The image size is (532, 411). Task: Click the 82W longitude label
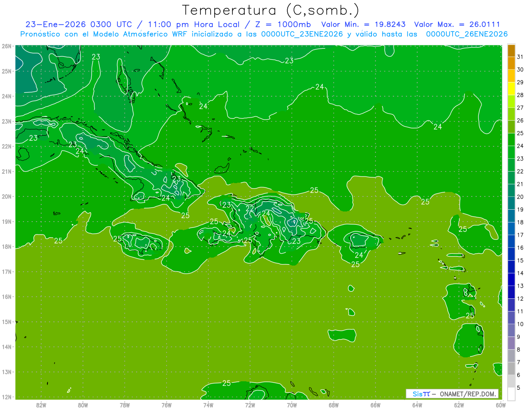point(41,405)
